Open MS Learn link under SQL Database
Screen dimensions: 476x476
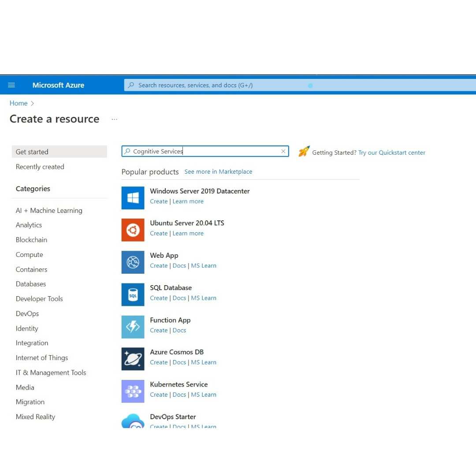pyautogui.click(x=204, y=298)
